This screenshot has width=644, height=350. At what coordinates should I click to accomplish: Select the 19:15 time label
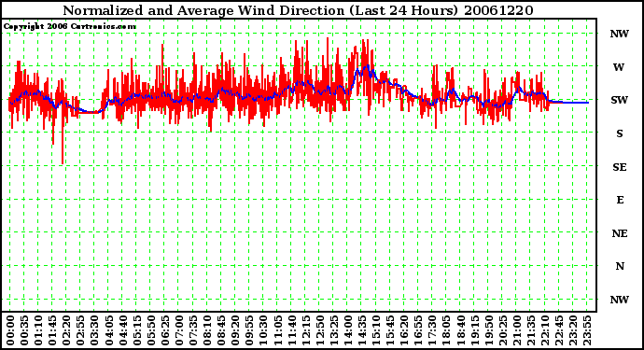(474, 330)
